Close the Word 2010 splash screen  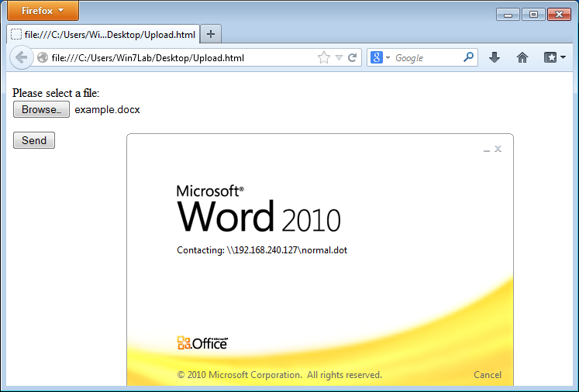pos(498,149)
